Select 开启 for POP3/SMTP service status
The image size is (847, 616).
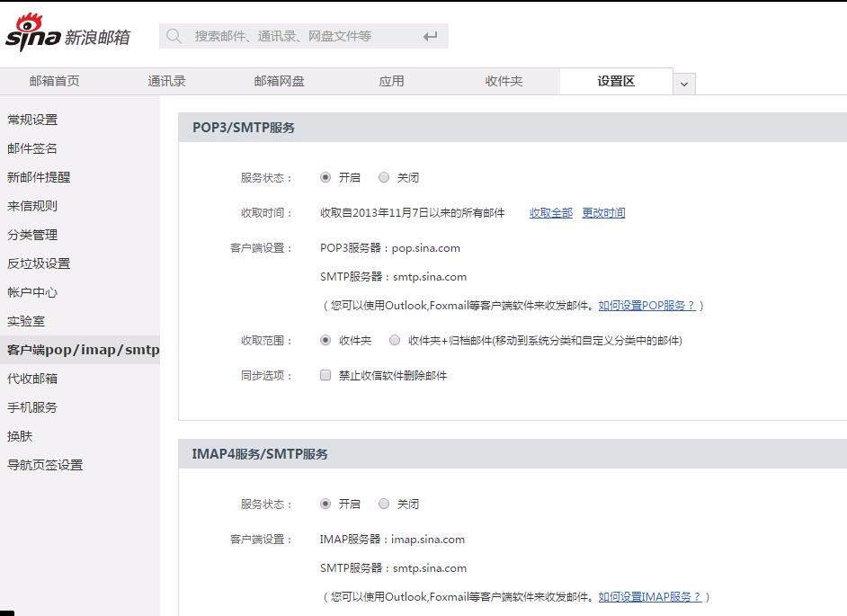(x=325, y=177)
